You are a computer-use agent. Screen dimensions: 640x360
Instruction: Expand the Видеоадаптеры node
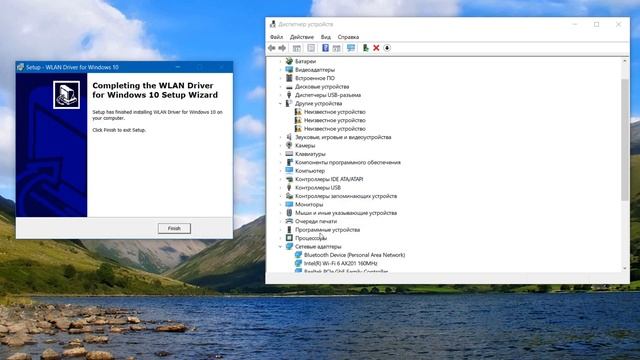coord(280,70)
